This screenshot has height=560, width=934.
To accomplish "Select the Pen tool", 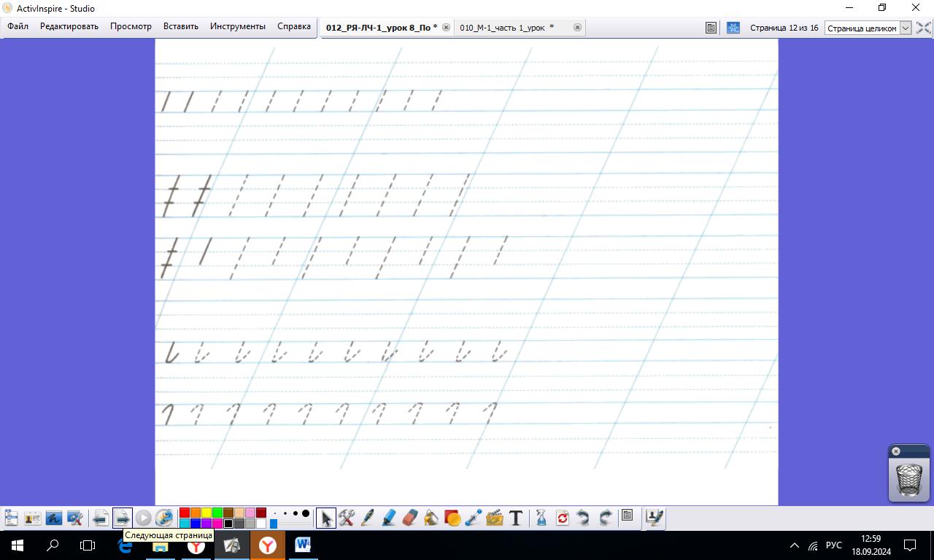I will click(368, 518).
